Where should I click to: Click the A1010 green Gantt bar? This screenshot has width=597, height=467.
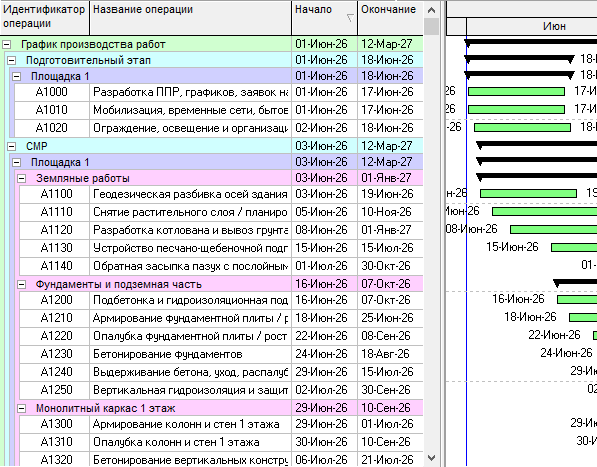(x=516, y=110)
